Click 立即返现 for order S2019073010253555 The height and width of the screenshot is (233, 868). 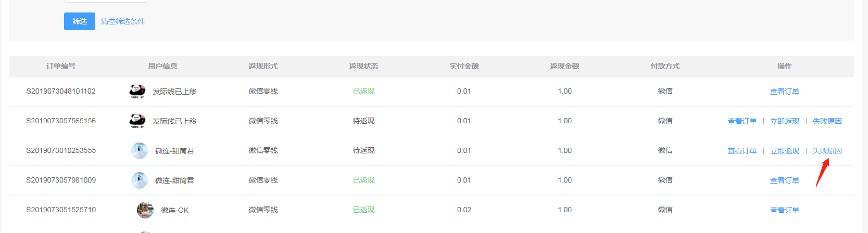[x=785, y=151]
